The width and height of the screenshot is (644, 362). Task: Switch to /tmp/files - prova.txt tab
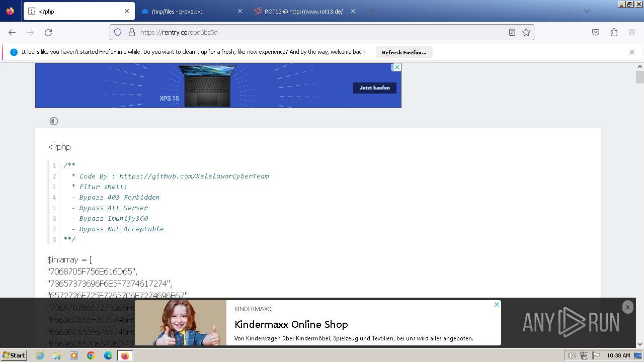(x=192, y=11)
